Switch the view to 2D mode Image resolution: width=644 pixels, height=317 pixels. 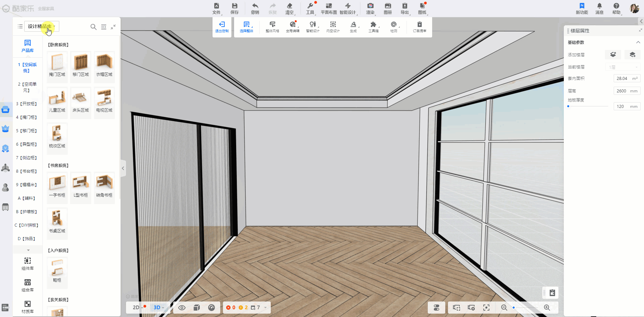pyautogui.click(x=136, y=308)
